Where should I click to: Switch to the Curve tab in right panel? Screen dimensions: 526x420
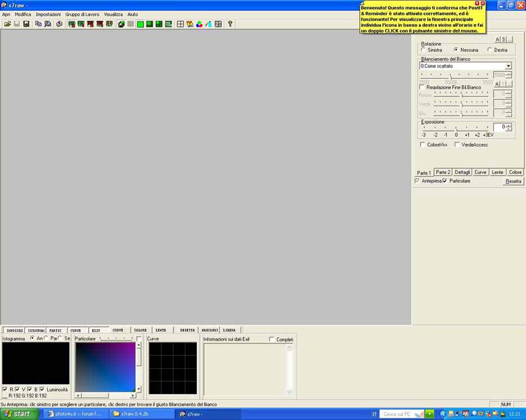[480, 172]
